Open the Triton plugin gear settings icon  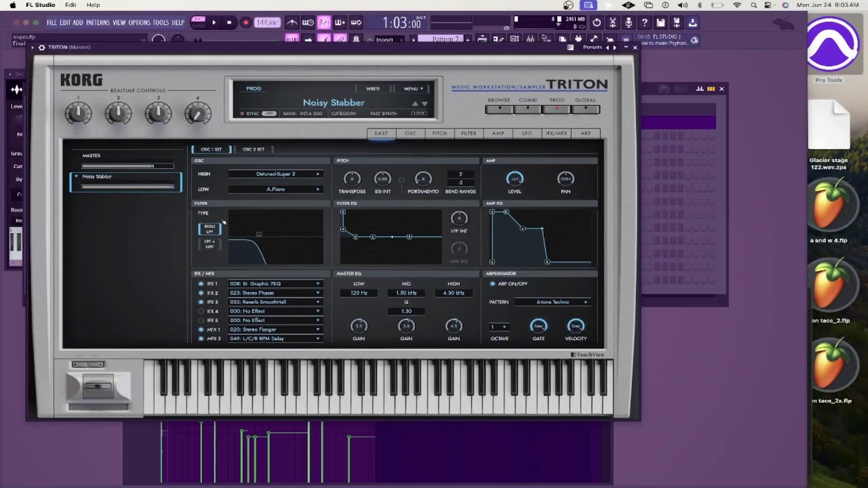[41, 47]
